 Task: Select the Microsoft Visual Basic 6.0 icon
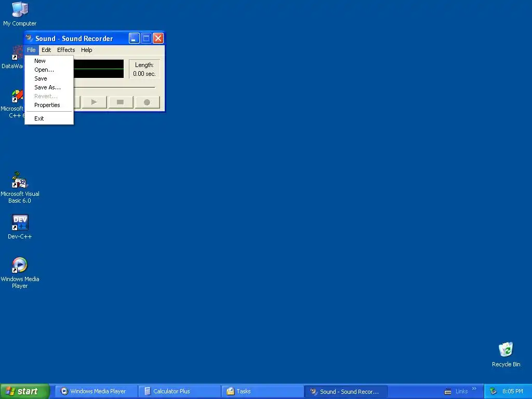[x=20, y=188]
